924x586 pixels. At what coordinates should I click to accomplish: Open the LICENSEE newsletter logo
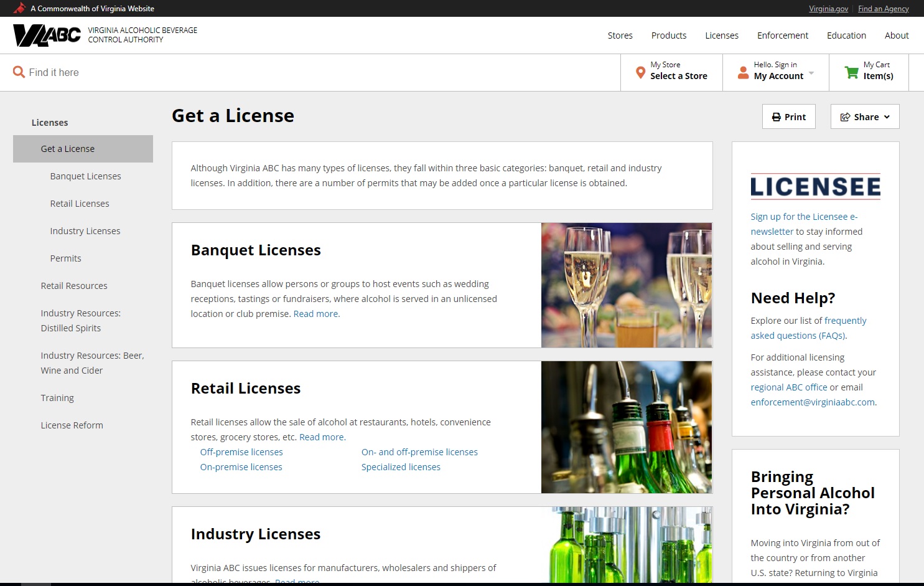[x=815, y=186]
